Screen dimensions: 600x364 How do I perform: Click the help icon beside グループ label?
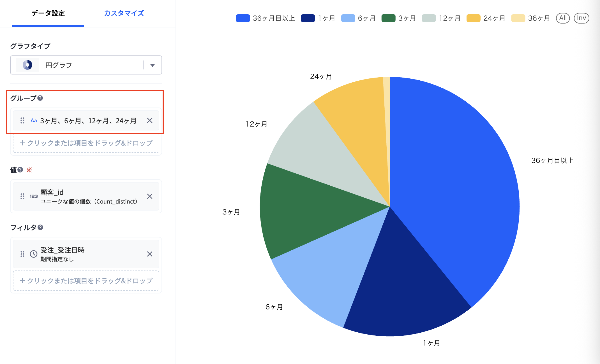(x=40, y=98)
